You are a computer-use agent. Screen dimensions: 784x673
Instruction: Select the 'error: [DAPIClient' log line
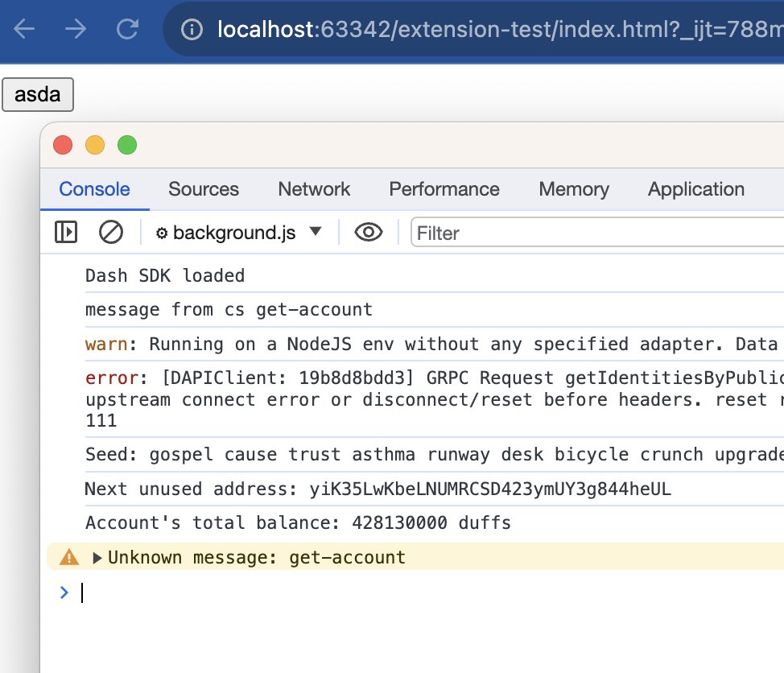pos(435,399)
